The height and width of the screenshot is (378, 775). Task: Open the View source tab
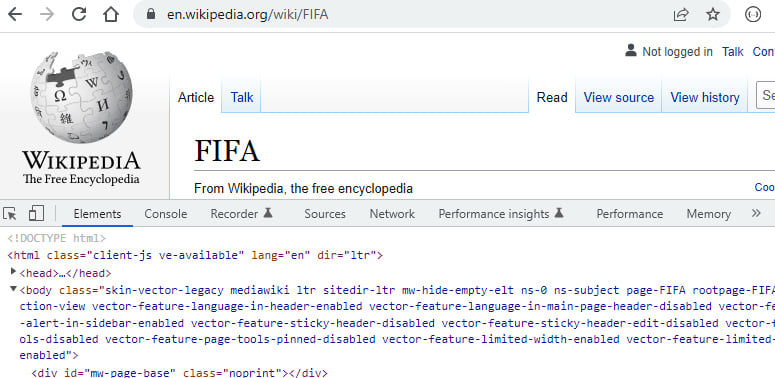tap(618, 97)
